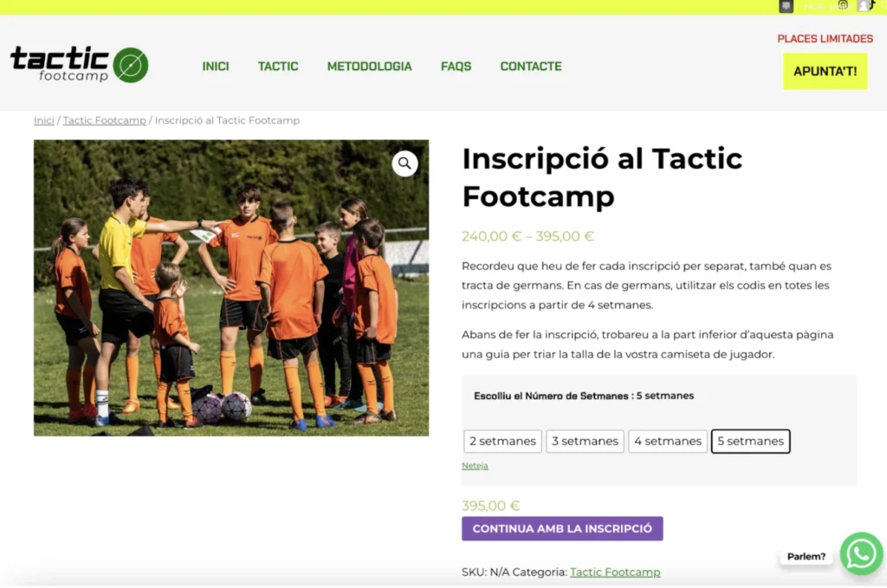Open the METODOLOGIA menu item
Viewport: 887px width, 588px height.
pyautogui.click(x=369, y=66)
